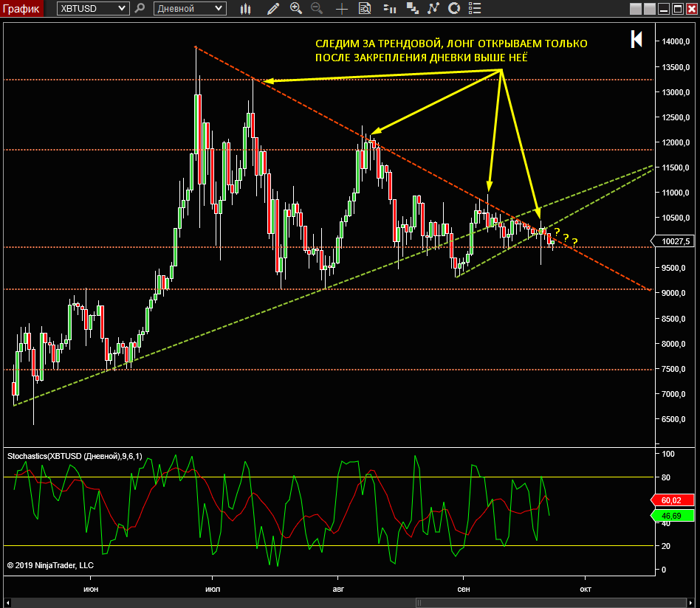Click the second gray window link button
Screen dimensions: 700x608
(650, 9)
